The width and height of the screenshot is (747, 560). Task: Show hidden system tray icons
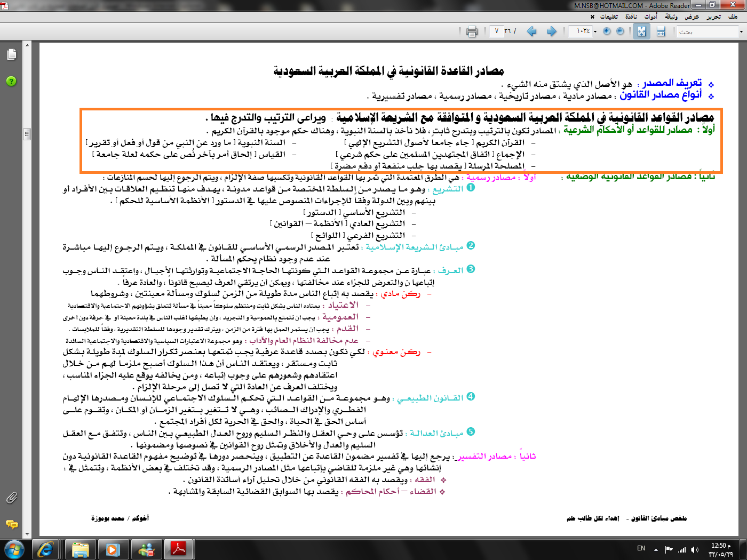click(x=656, y=549)
